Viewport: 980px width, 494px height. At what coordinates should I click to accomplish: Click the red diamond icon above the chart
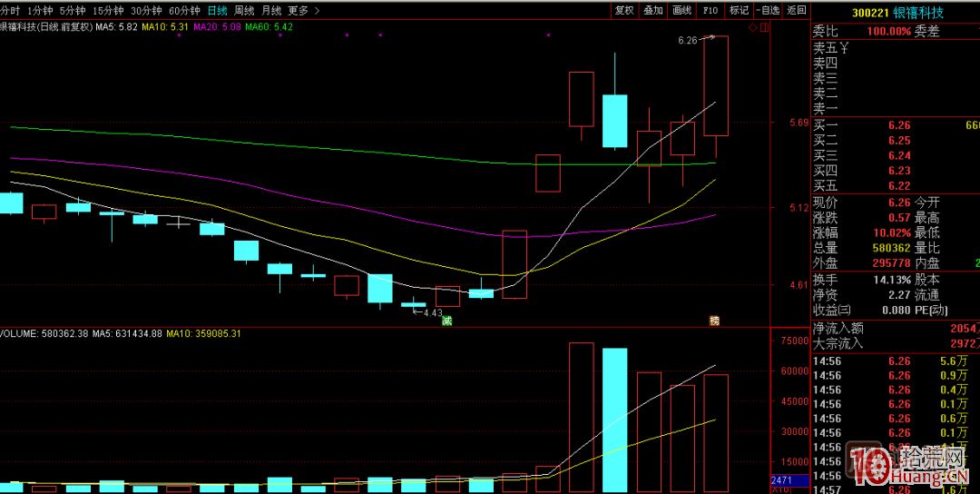click(x=752, y=28)
